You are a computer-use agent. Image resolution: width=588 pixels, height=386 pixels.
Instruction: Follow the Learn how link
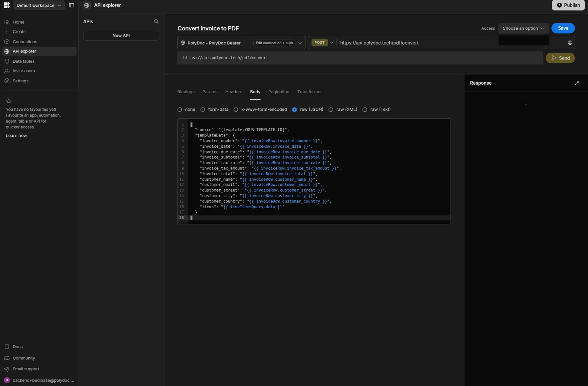pos(16,136)
